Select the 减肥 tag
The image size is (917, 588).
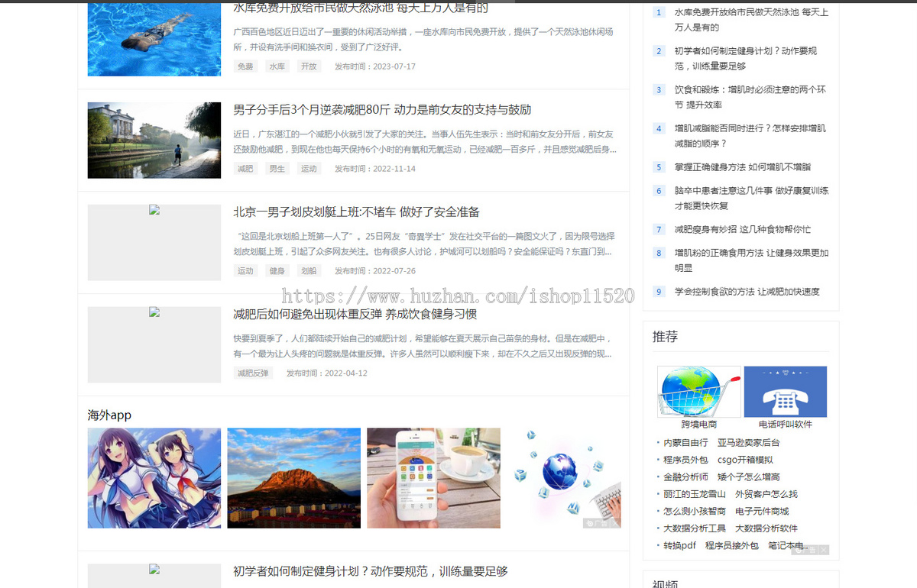(x=245, y=169)
